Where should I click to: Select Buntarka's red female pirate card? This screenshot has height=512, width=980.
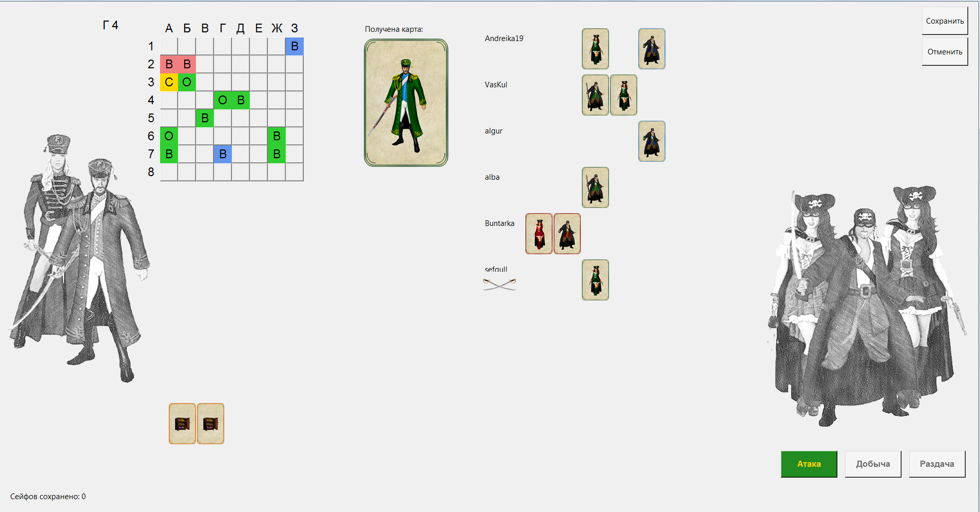click(539, 234)
